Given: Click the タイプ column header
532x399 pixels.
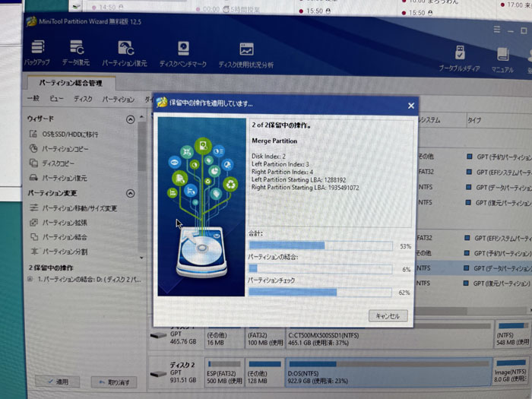Looking at the screenshot, I should (x=474, y=120).
